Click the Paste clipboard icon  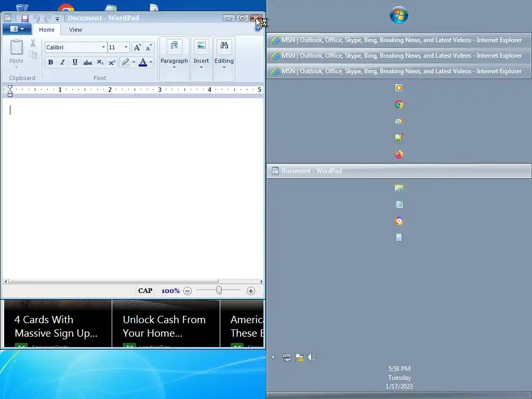click(17, 47)
